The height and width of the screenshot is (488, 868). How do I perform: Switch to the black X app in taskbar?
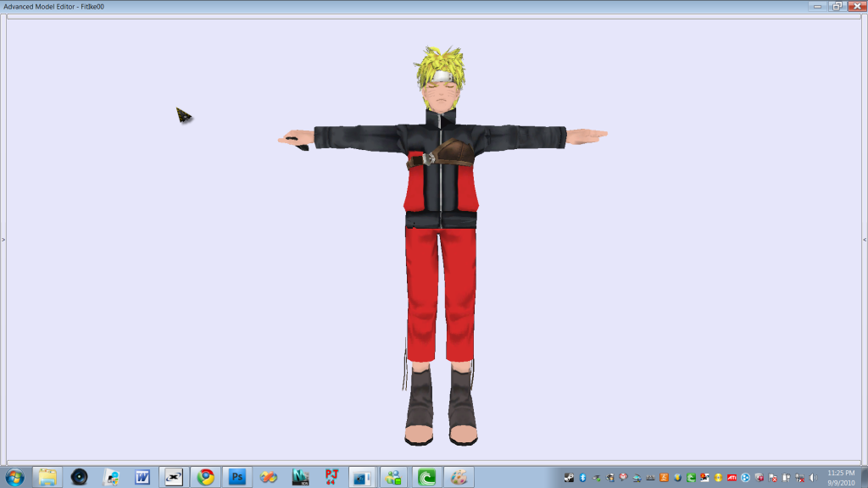[x=174, y=477]
